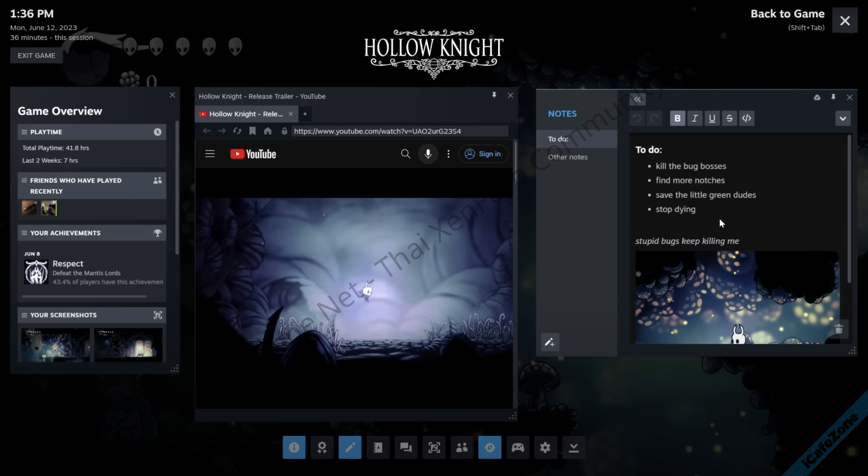Image resolution: width=868 pixels, height=476 pixels.
Task: Toggle Bold formatting in notes editor
Action: coord(677,118)
